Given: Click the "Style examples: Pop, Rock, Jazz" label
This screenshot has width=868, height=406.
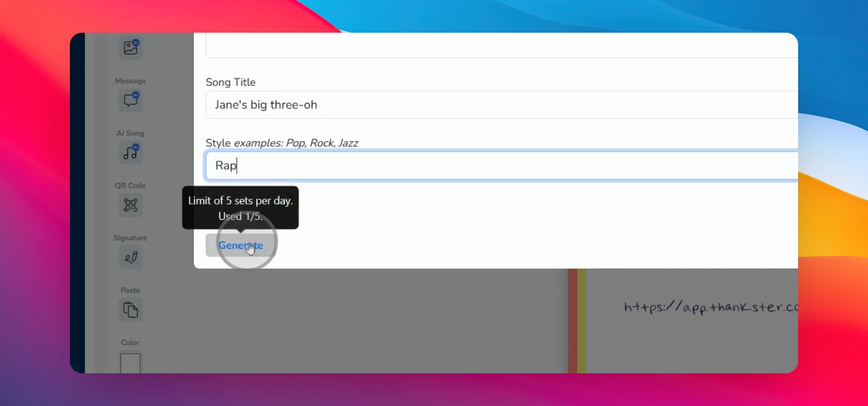Looking at the screenshot, I should tap(282, 143).
